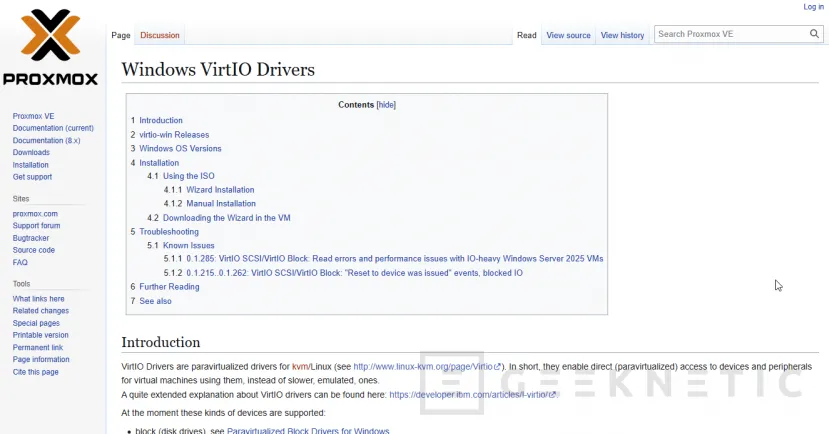Image resolution: width=829 pixels, height=434 pixels.
Task: Open Installation in the sidebar
Action: (x=31, y=164)
